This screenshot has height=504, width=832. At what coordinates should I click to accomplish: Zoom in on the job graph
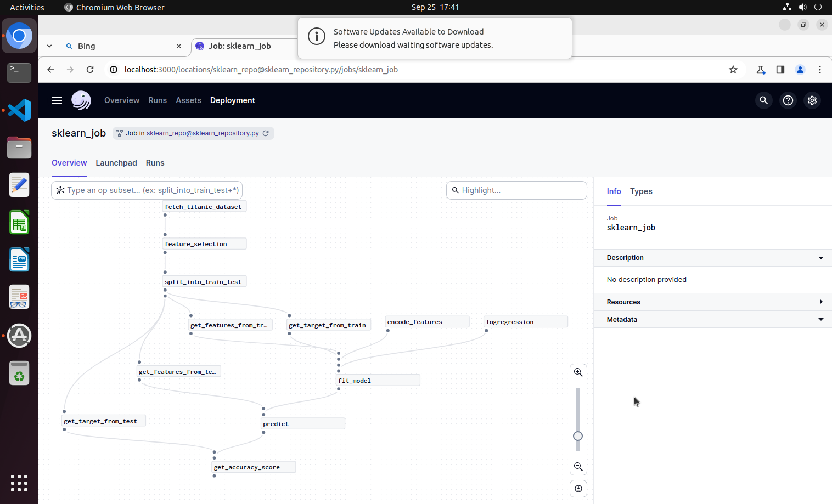coord(578,372)
